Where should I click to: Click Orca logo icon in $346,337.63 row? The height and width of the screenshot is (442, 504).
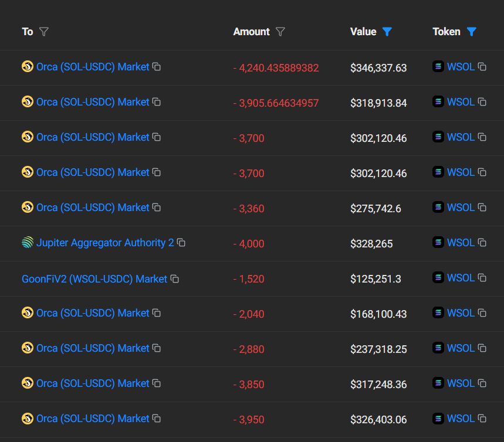(28, 66)
